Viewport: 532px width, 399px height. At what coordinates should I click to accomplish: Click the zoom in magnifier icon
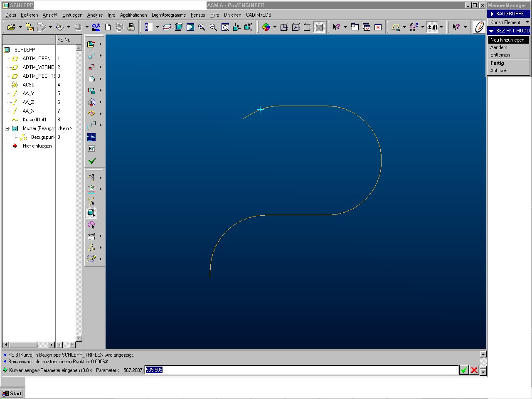[202, 27]
